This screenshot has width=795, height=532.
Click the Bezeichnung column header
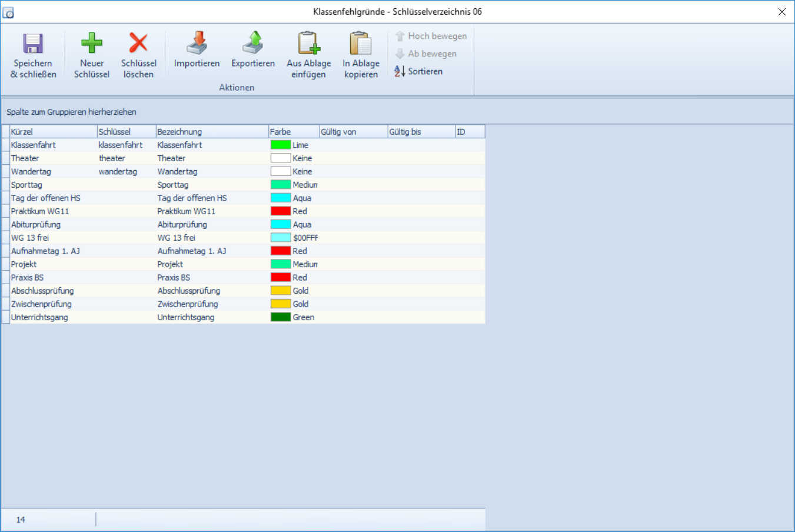coord(212,132)
